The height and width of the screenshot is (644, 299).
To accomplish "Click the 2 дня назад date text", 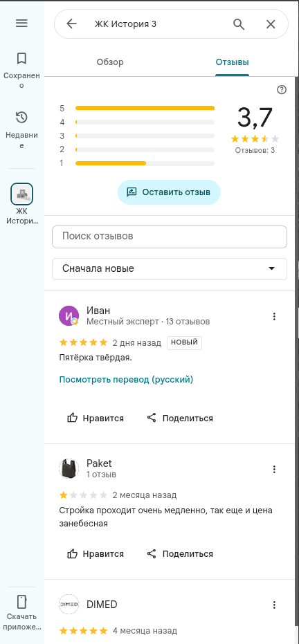I will click(x=137, y=343).
